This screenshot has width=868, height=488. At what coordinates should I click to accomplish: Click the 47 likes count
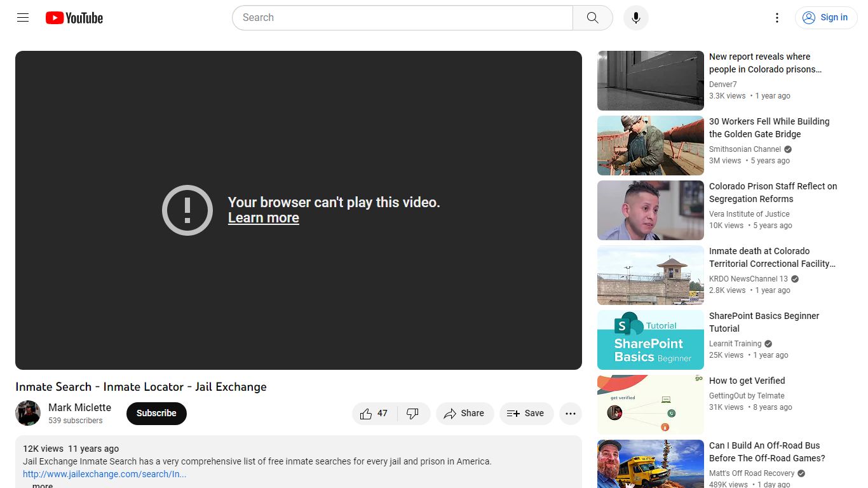coord(382,414)
